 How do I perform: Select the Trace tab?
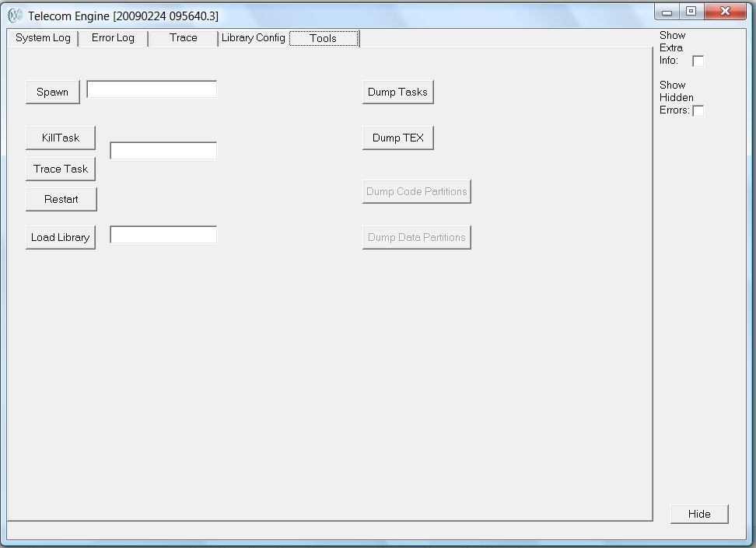183,38
